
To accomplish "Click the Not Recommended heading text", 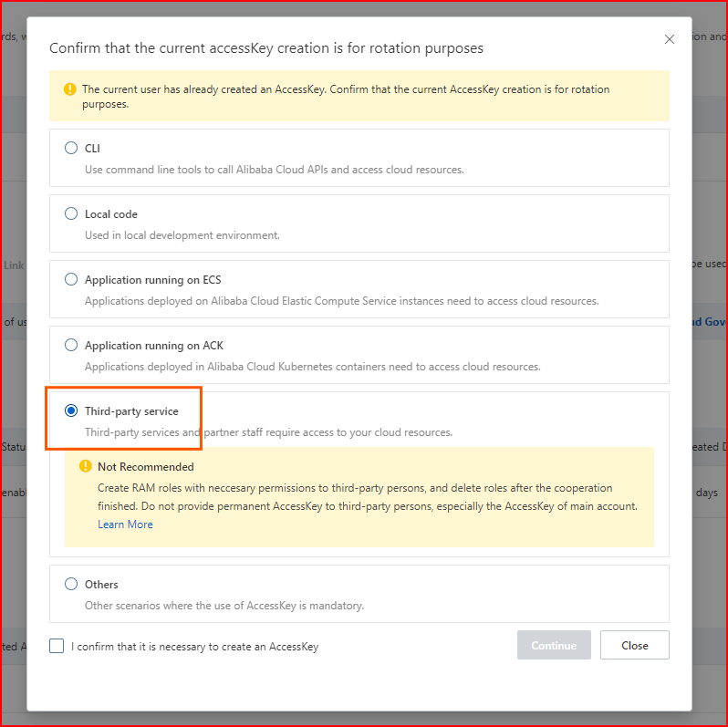I will coord(145,467).
